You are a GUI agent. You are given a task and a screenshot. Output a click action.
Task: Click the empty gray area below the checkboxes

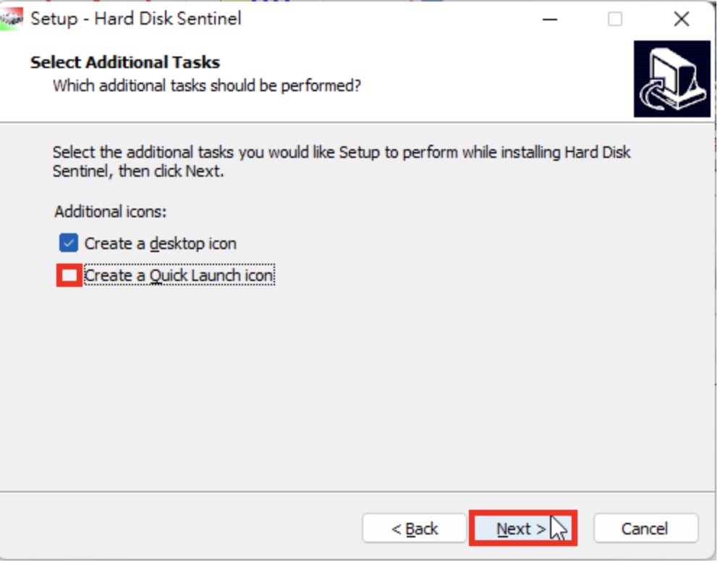click(357, 385)
